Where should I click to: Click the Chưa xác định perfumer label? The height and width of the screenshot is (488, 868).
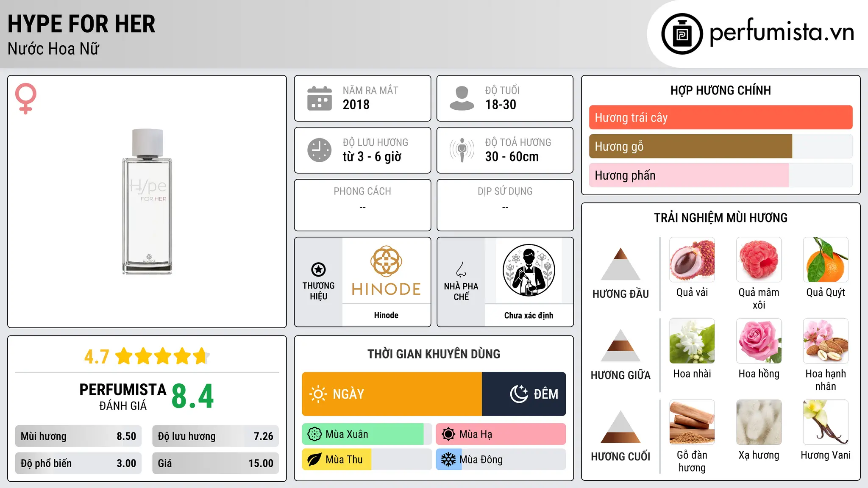(529, 315)
